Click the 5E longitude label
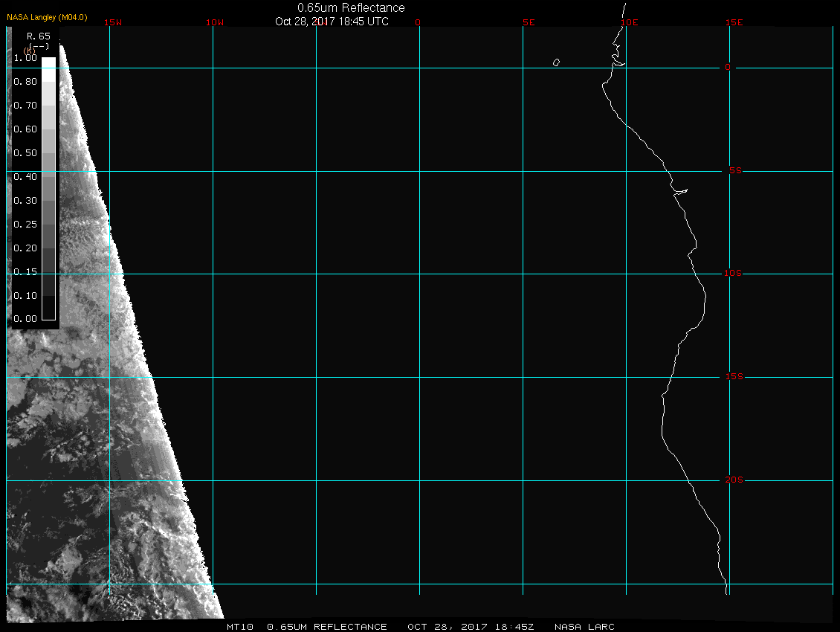The height and width of the screenshot is (632, 840). [x=529, y=22]
